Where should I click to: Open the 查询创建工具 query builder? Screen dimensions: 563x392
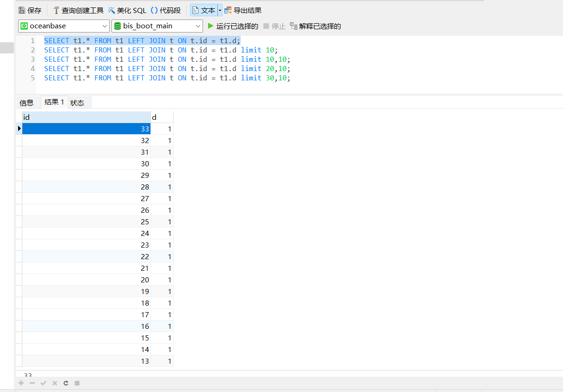tap(78, 10)
